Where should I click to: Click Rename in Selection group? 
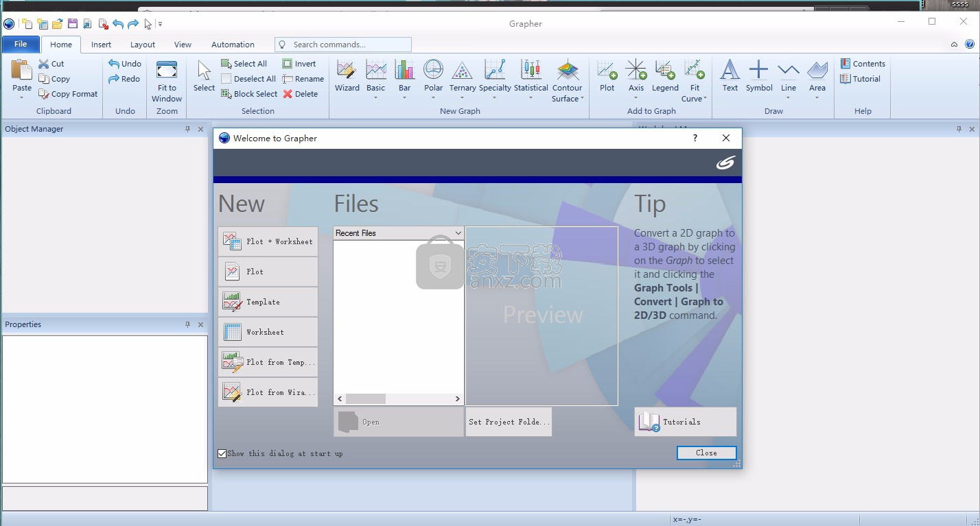point(303,79)
